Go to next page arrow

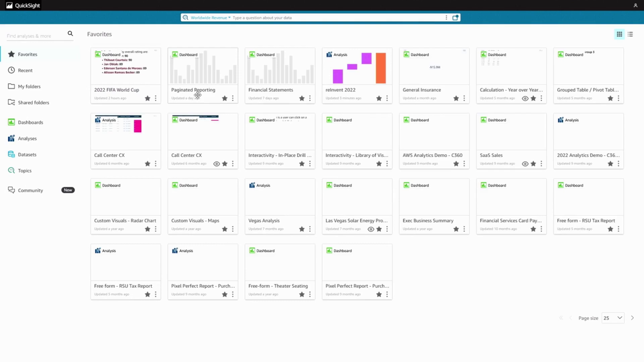632,318
